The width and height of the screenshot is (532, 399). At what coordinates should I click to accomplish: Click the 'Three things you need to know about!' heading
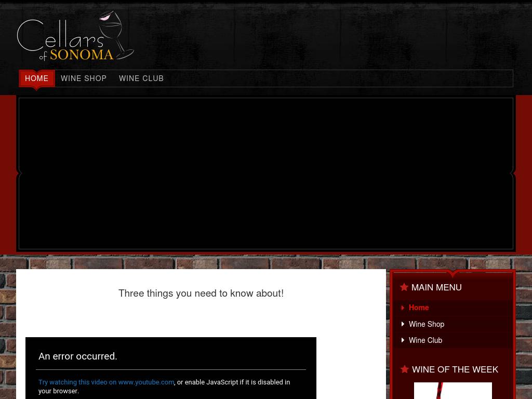coord(201,293)
